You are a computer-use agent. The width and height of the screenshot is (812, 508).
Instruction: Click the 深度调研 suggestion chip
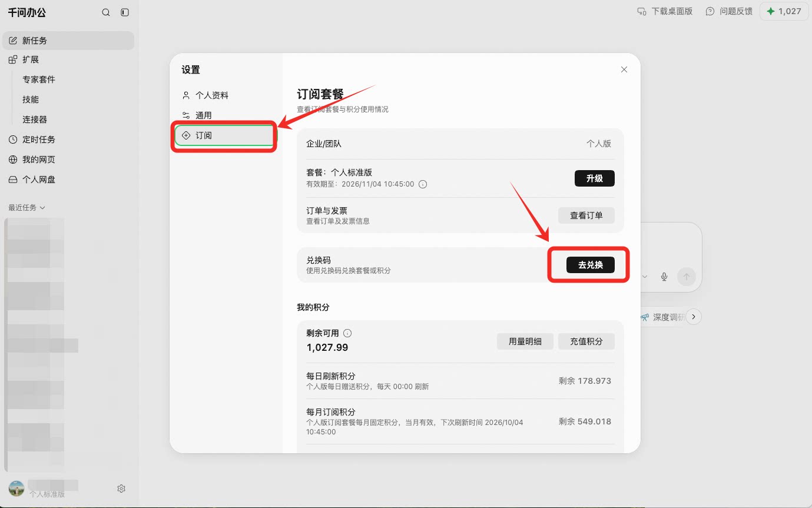point(662,317)
